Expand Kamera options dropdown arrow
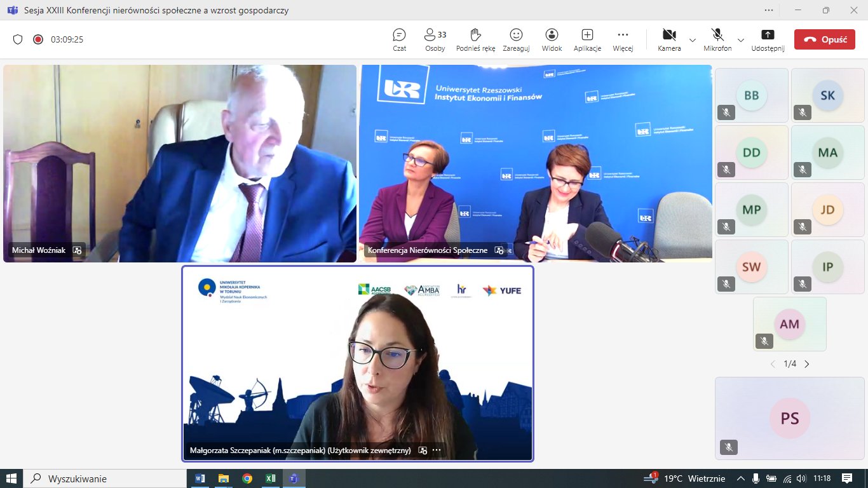Image resolution: width=868 pixels, height=488 pixels. pyautogui.click(x=693, y=40)
